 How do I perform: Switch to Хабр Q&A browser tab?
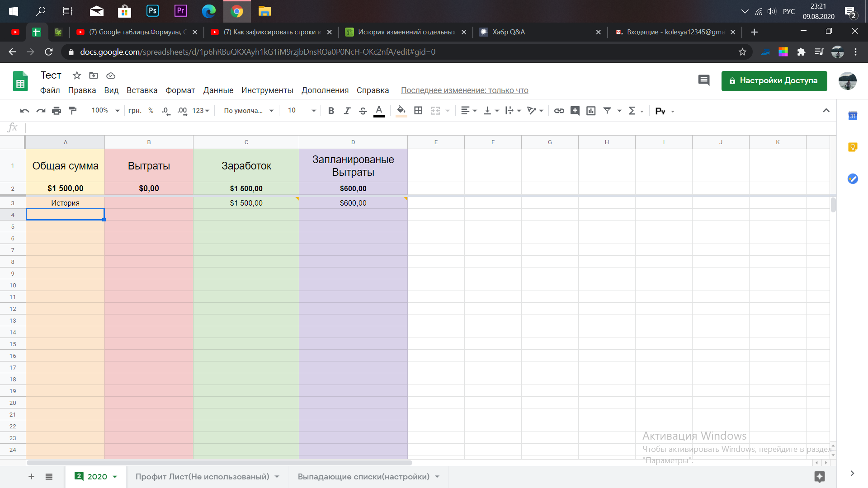coord(540,32)
